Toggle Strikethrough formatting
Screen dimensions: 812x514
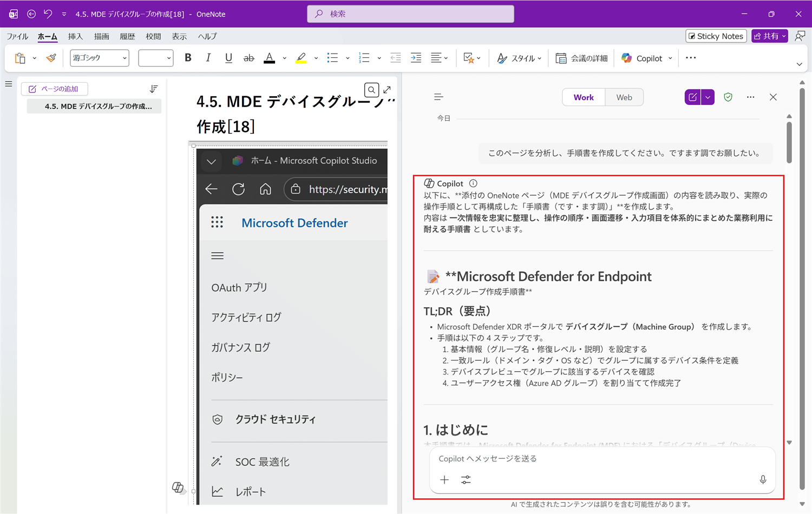pos(248,58)
